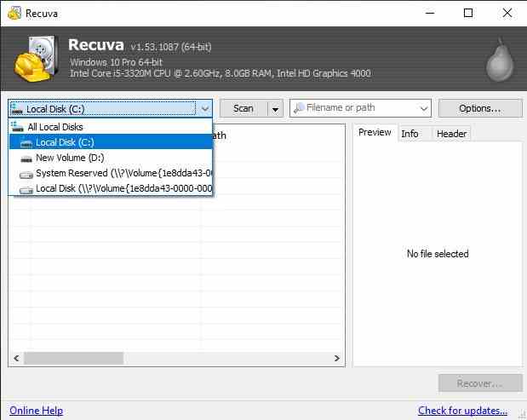Collapse the drive selection dropdown arrow

click(x=205, y=108)
